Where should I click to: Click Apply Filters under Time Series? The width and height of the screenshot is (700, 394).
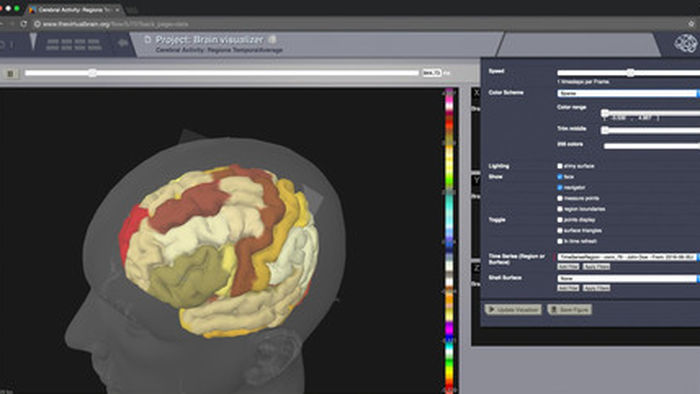[x=596, y=267]
